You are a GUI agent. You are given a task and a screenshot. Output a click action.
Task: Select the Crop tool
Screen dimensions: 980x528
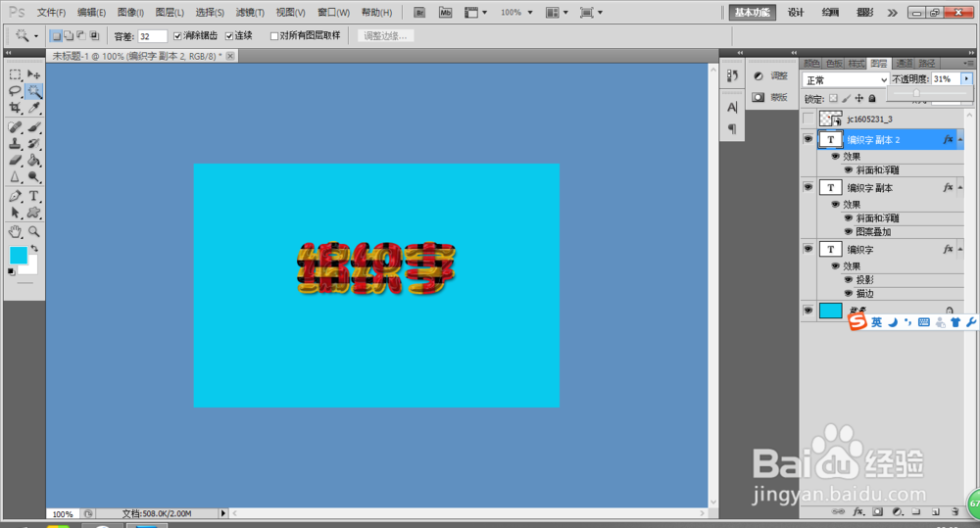point(15,108)
